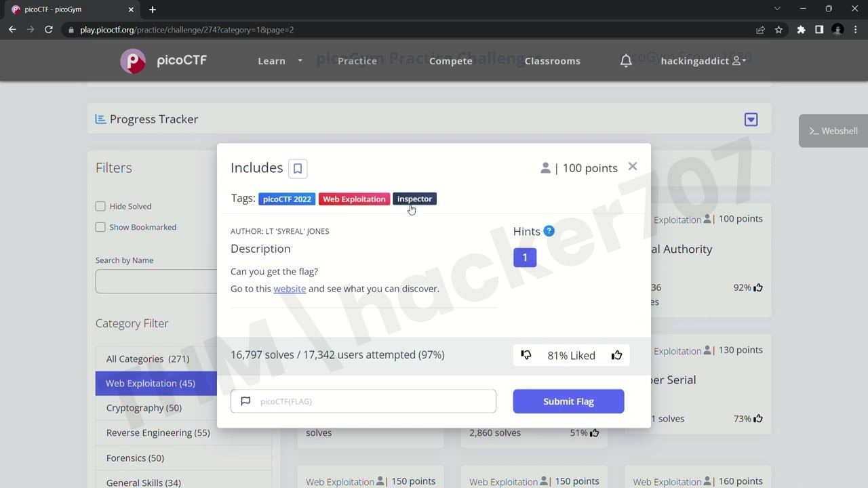Open the challenge website link
This screenshot has width=868, height=488.
290,289
